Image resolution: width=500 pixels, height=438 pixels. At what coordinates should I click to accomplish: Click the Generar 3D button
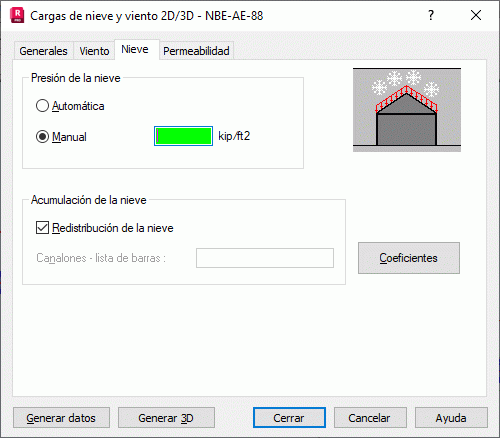tap(166, 418)
